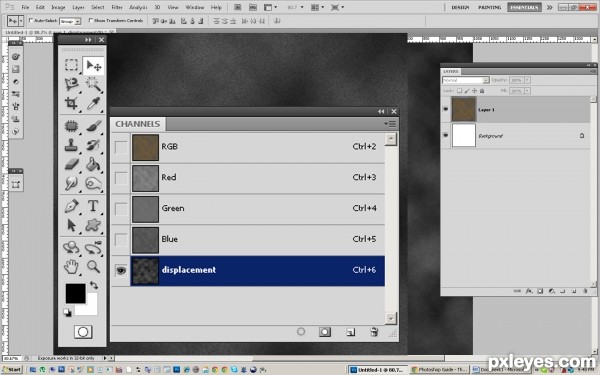Switch to the Channels tab
The width and height of the screenshot is (600, 375).
coord(138,124)
